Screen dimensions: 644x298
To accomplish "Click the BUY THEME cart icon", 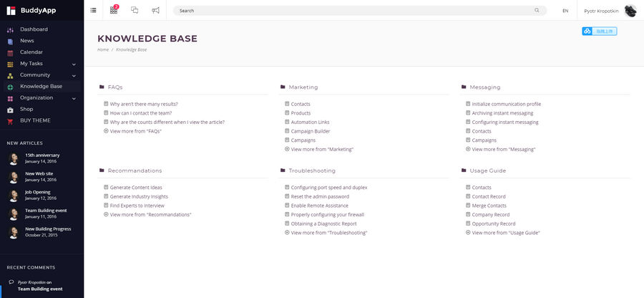I will pos(10,121).
